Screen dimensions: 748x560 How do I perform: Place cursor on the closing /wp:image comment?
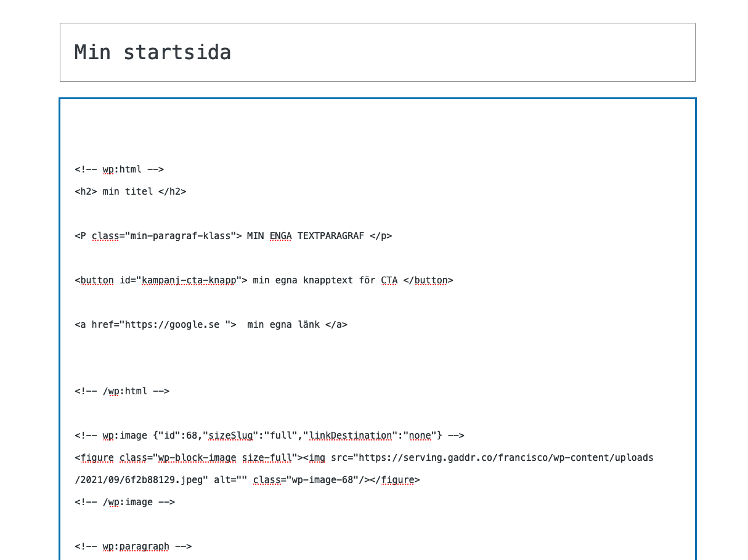point(125,502)
